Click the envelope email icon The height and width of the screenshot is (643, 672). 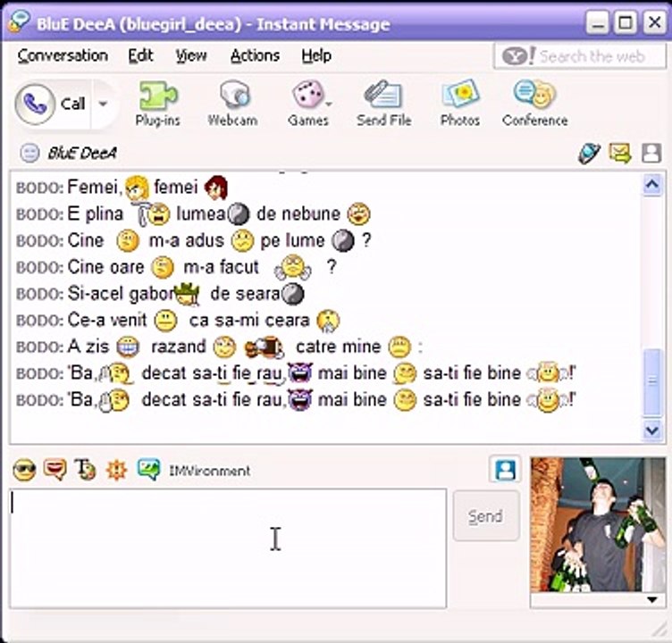[620, 153]
